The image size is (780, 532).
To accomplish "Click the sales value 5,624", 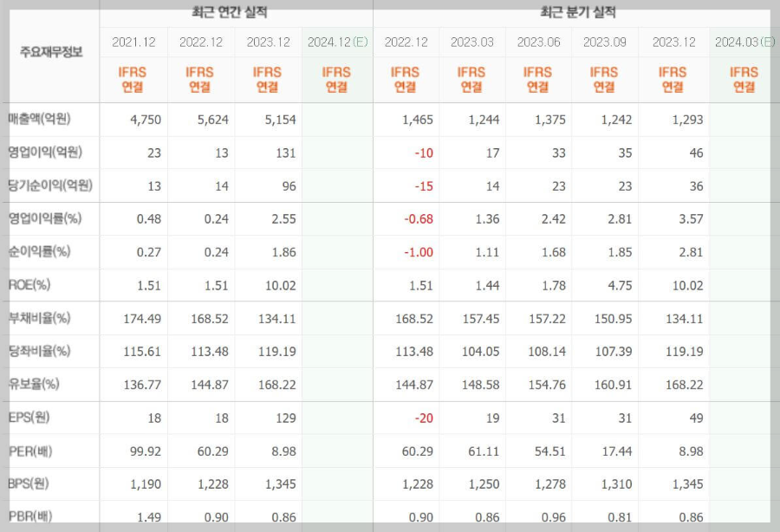I will click(213, 120).
